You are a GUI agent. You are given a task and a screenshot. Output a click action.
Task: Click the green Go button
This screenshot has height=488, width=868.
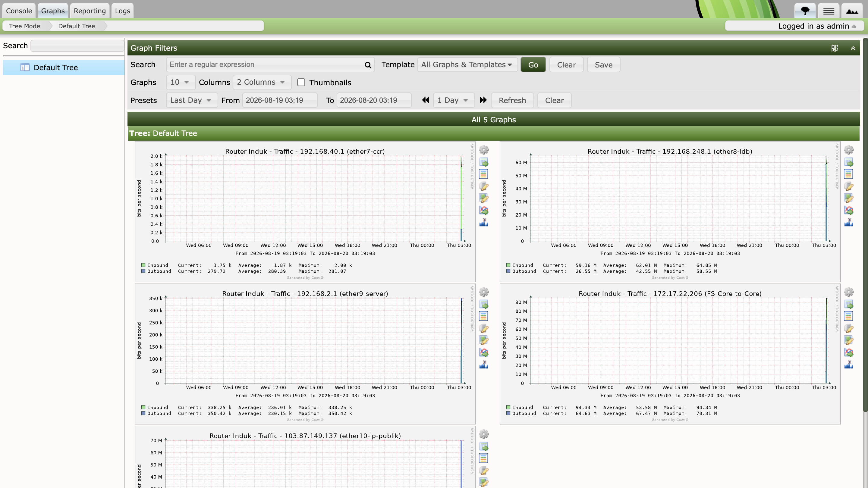(x=533, y=65)
